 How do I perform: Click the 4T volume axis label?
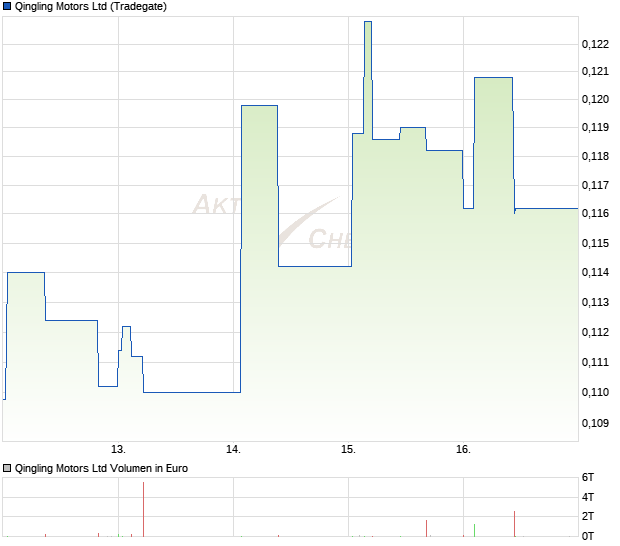pos(588,497)
